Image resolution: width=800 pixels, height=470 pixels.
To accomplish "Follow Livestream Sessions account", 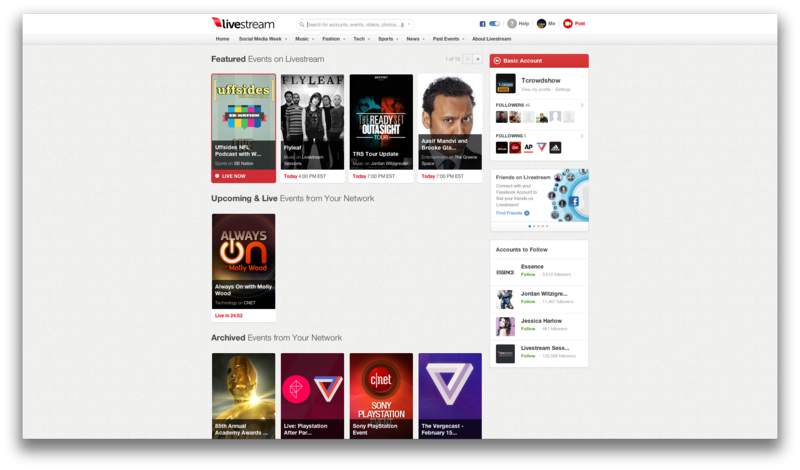I will [x=528, y=356].
